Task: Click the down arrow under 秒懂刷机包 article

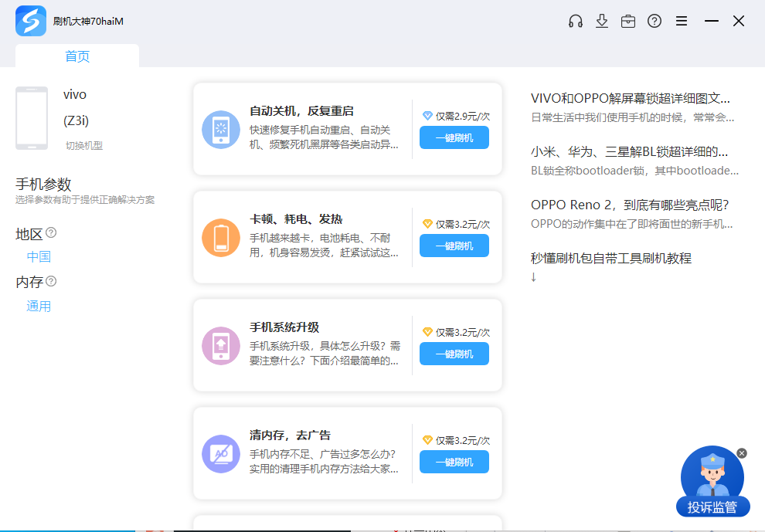Action: [533, 277]
